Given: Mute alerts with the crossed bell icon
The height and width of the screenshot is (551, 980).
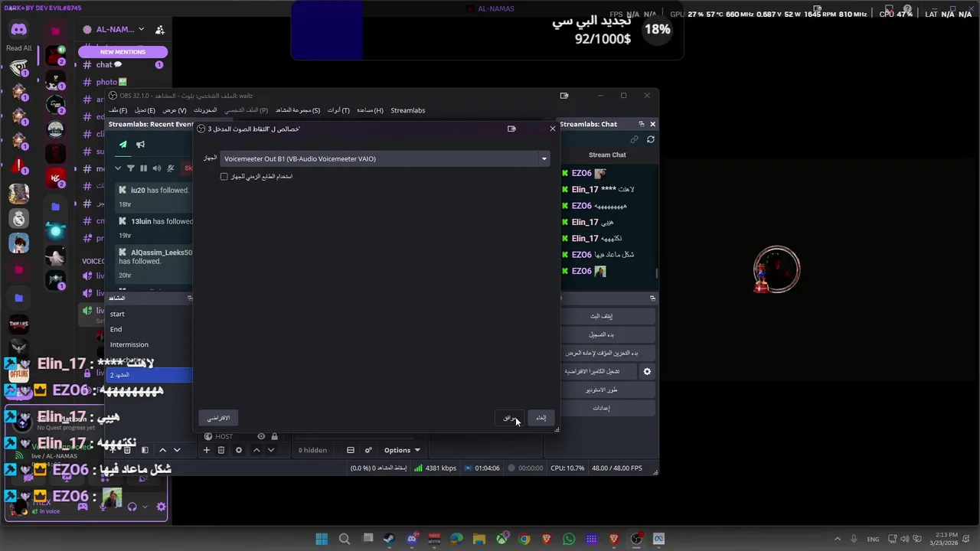Looking at the screenshot, I should [171, 168].
